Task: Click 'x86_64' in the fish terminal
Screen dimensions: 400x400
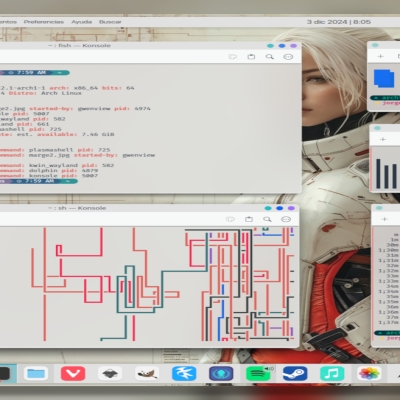Action: (86, 88)
